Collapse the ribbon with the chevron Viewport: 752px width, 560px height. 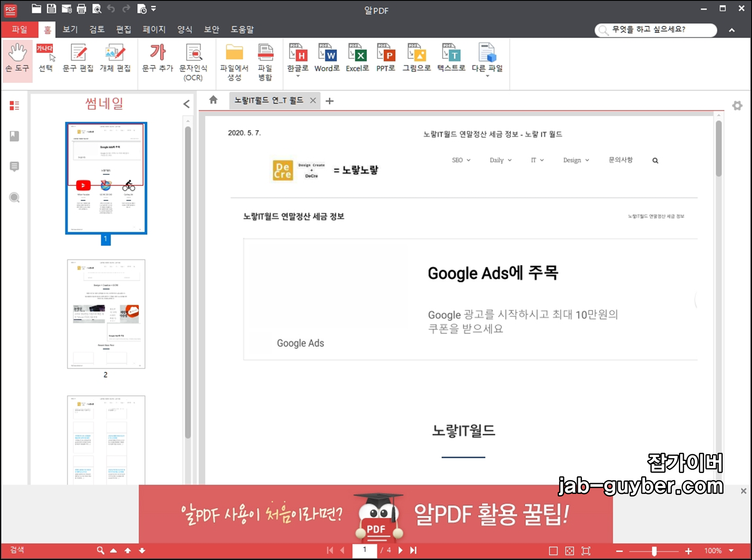[x=732, y=30]
